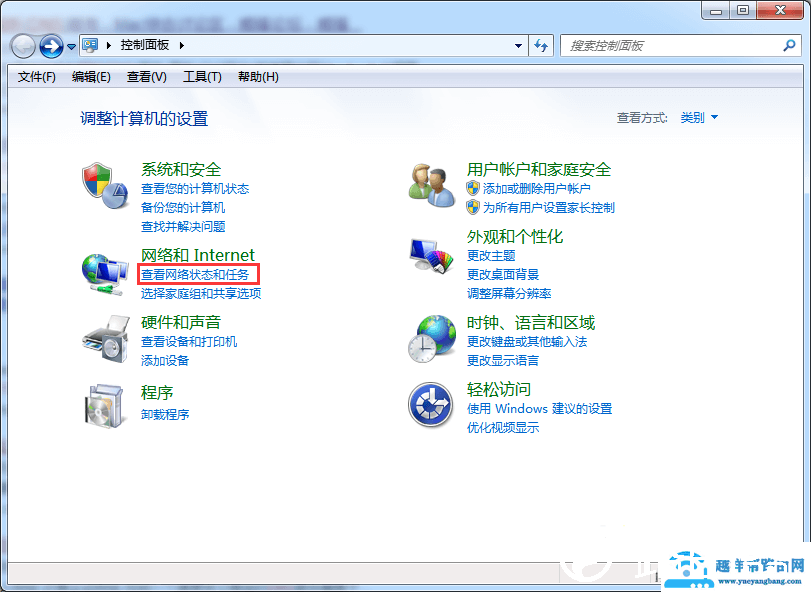
Task: Open the 查看(V) menu
Action: [146, 77]
